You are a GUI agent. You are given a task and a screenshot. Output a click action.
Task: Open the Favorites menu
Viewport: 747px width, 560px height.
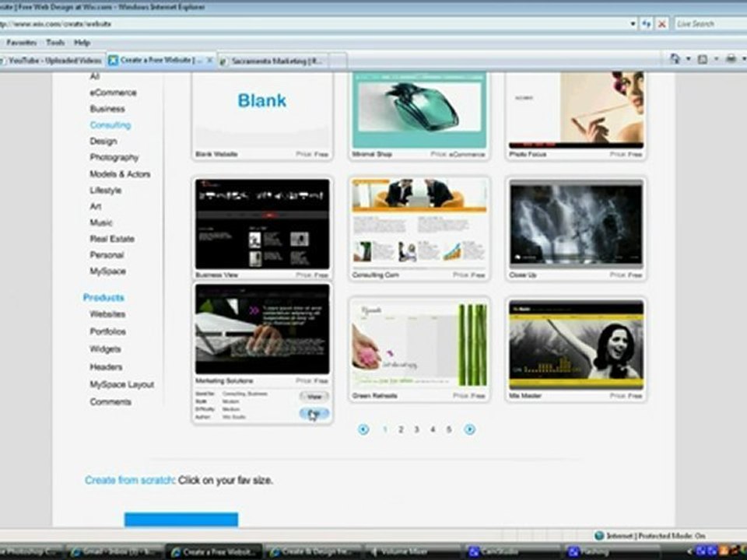point(22,42)
